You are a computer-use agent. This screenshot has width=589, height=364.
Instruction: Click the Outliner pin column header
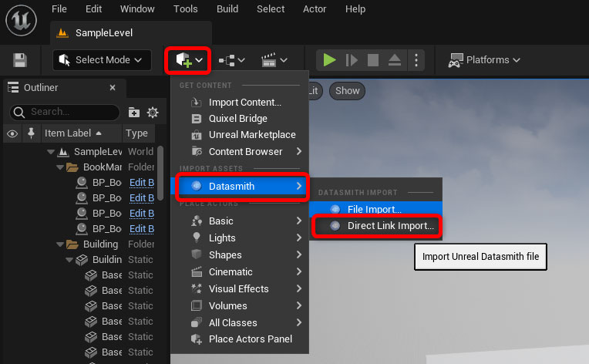[x=31, y=133]
